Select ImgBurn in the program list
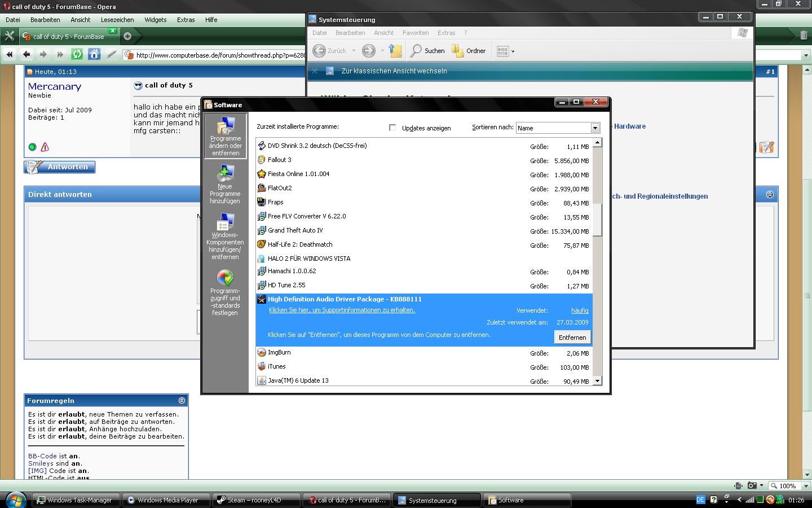The height and width of the screenshot is (508, 812). [x=424, y=353]
